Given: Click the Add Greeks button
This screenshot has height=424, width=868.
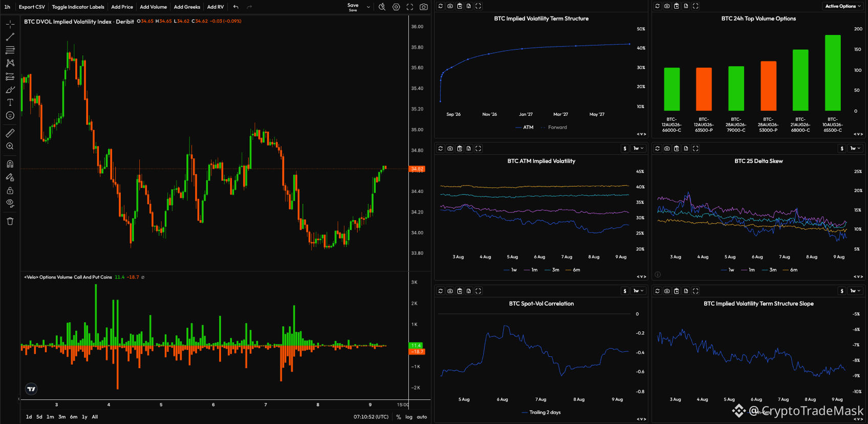Looking at the screenshot, I should click(187, 7).
